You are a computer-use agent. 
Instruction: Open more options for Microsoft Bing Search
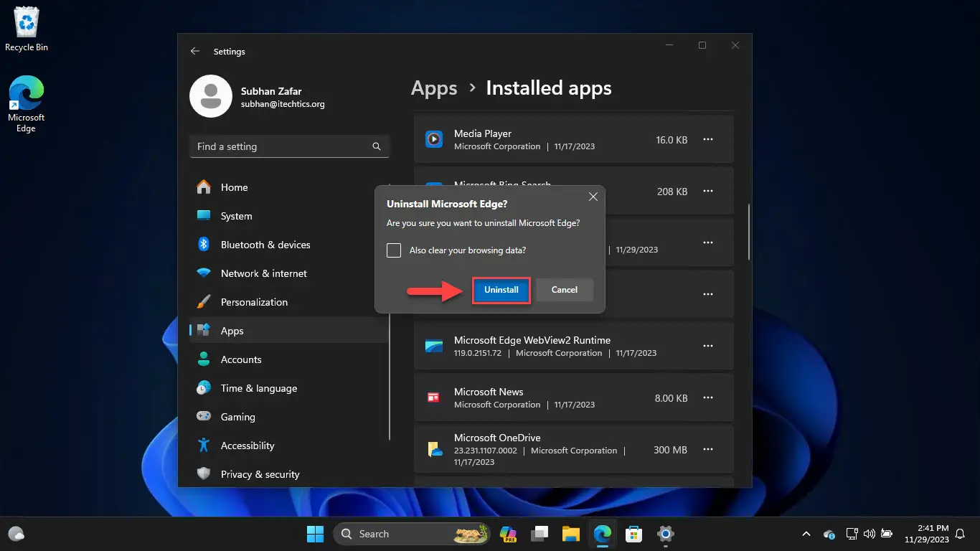pyautogui.click(x=708, y=191)
